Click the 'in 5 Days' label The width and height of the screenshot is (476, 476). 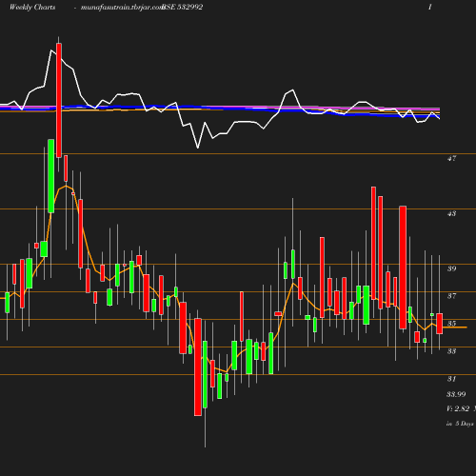460,424
